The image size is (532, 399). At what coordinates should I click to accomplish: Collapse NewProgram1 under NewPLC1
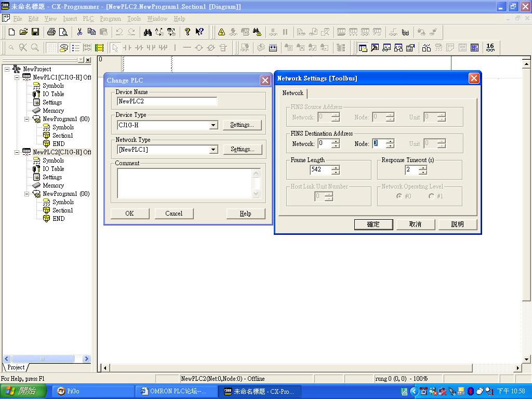tap(27, 119)
